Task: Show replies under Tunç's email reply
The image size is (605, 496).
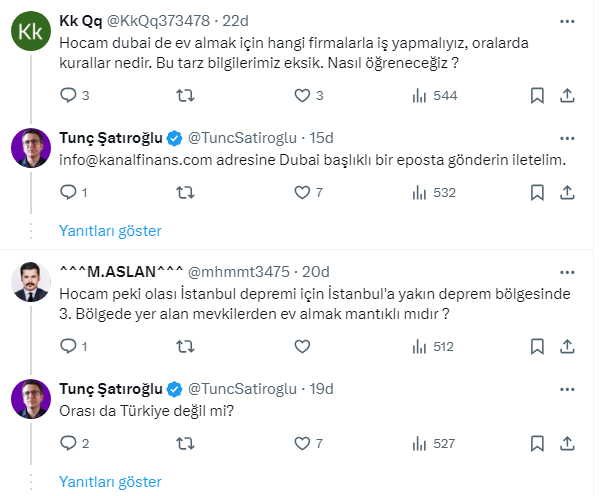Action: pyautogui.click(x=110, y=230)
